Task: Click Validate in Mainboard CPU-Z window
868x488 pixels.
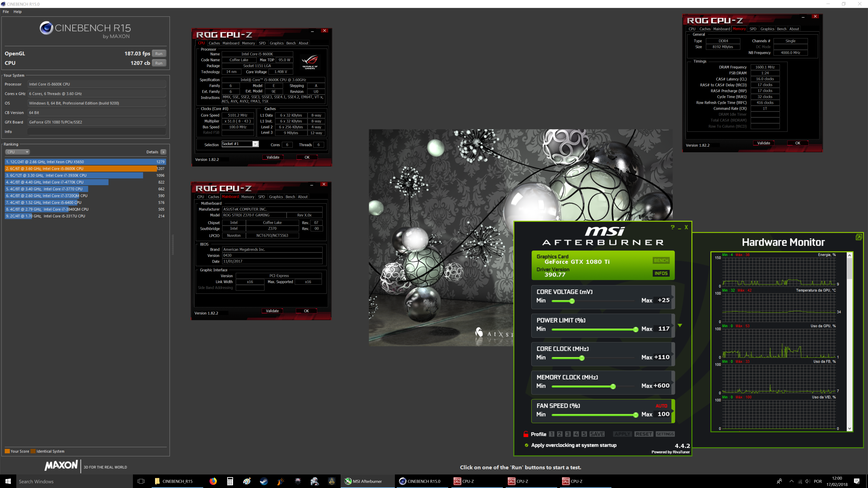Action: pos(272,311)
